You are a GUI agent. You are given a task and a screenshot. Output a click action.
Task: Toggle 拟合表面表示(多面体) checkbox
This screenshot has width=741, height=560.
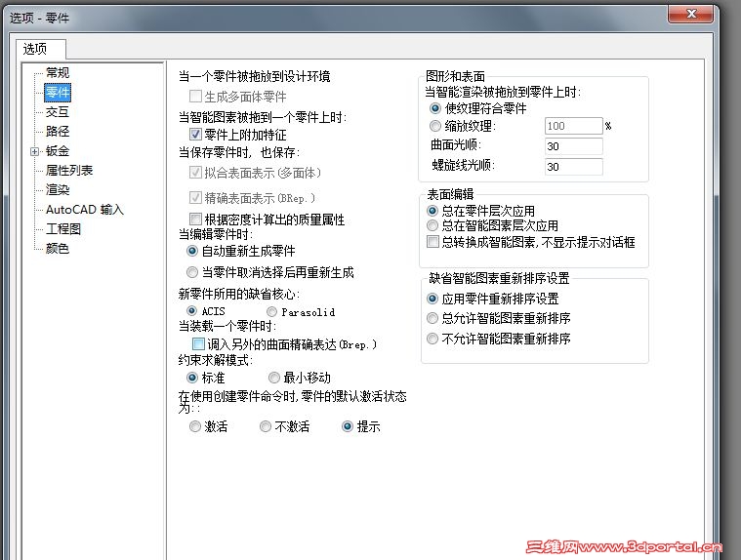click(x=195, y=173)
